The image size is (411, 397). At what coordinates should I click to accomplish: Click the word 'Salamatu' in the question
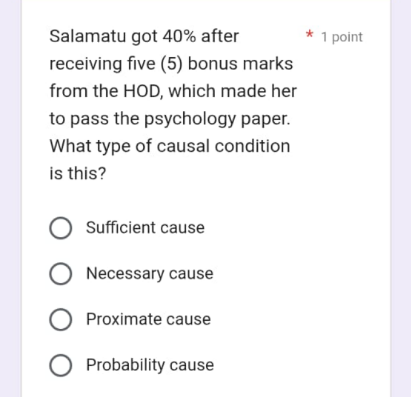click(x=88, y=36)
